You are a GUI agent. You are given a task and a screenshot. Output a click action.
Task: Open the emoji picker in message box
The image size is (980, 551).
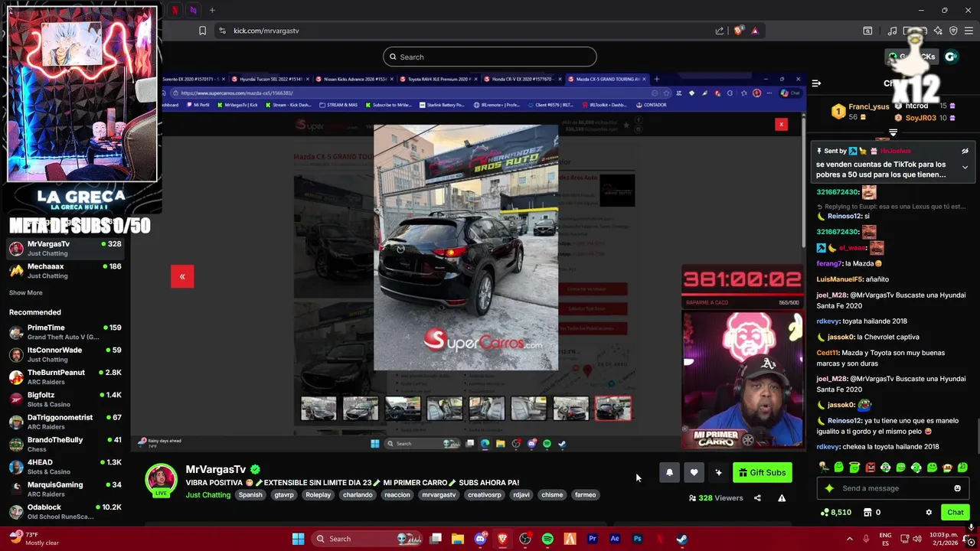(957, 488)
